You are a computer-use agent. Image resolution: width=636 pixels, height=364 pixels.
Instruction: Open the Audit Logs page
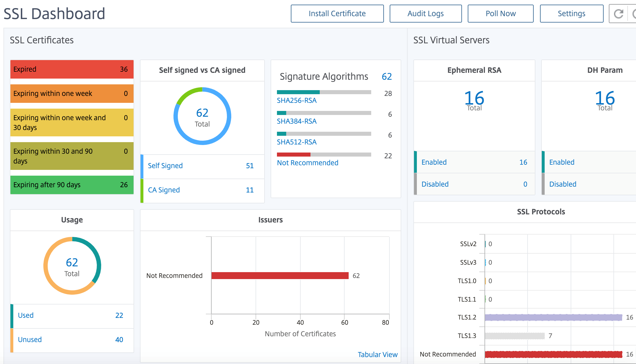(x=426, y=14)
